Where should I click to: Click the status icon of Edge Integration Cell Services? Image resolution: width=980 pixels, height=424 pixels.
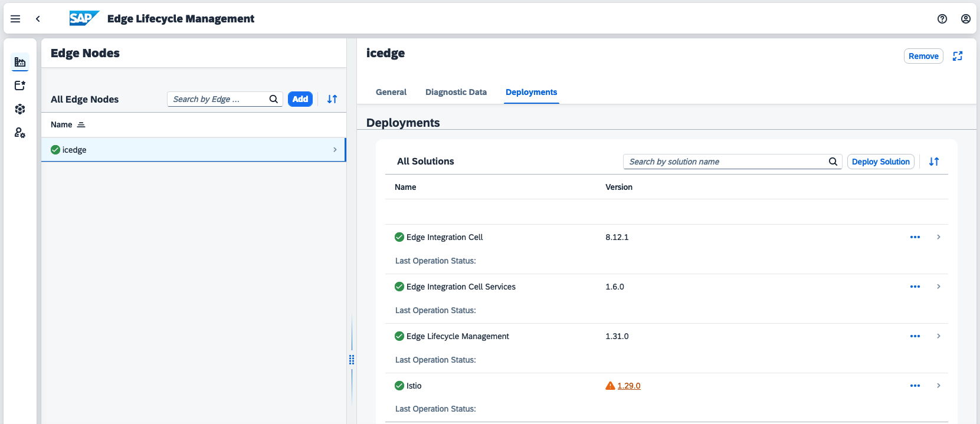(x=399, y=287)
